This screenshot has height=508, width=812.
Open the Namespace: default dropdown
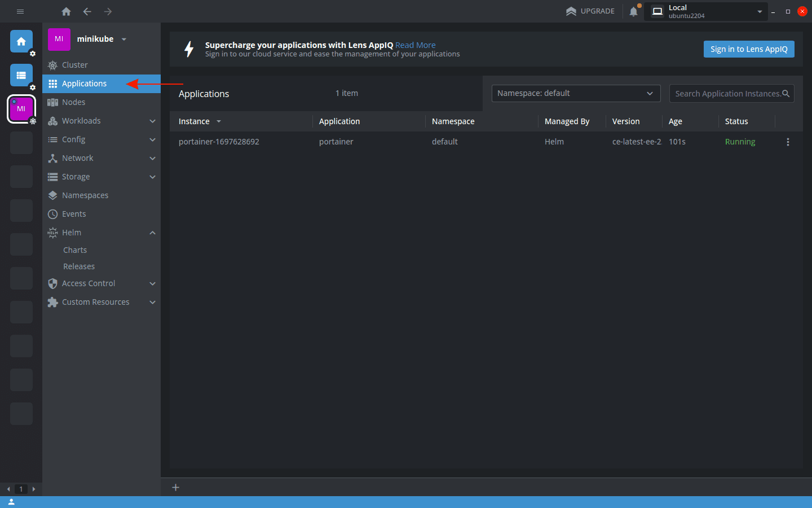coord(576,93)
